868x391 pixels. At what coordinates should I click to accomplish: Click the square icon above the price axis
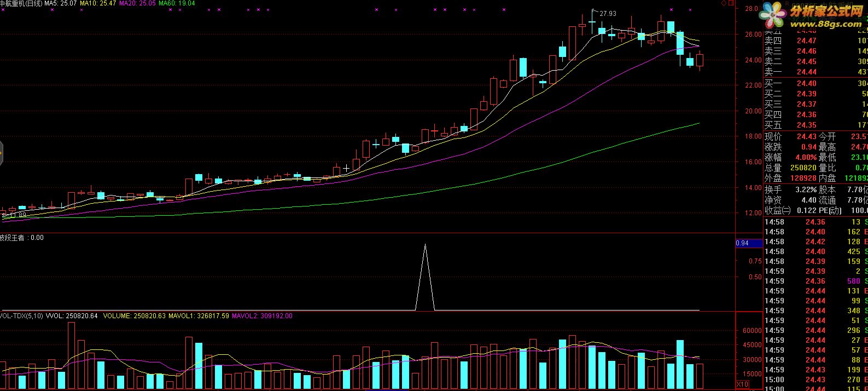tap(731, 3)
